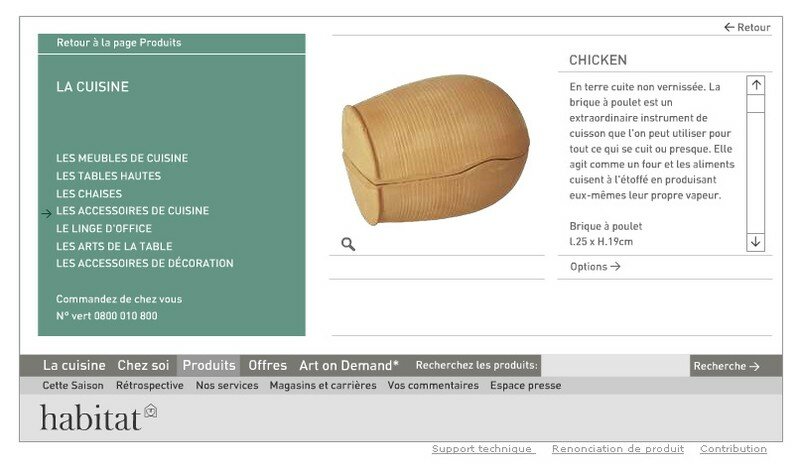Click the magnifying glass zoom icon

click(x=348, y=244)
